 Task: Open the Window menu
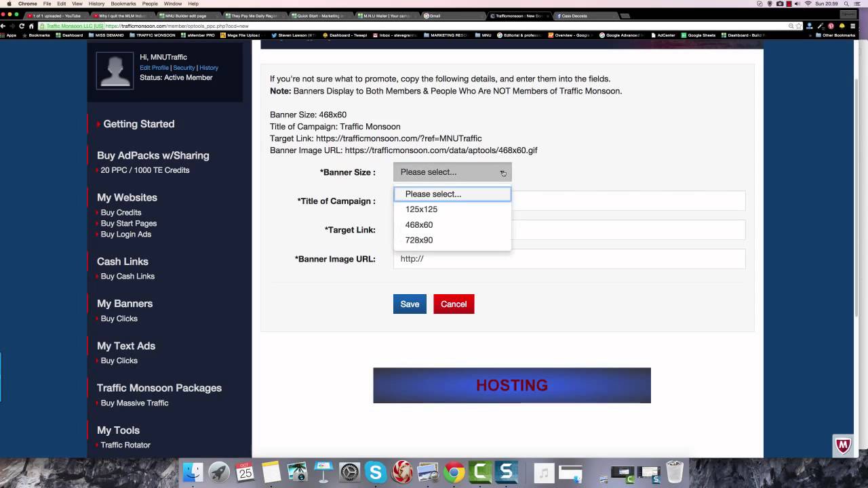tap(172, 3)
